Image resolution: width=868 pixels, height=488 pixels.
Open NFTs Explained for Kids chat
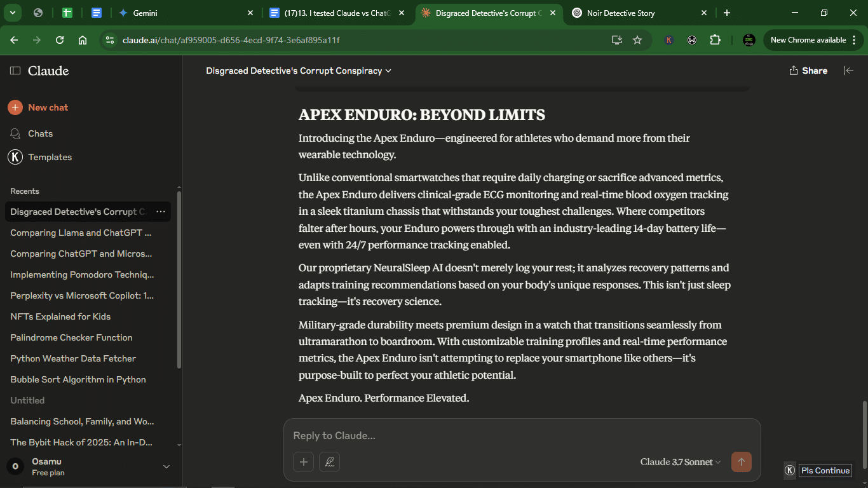[60, 316]
